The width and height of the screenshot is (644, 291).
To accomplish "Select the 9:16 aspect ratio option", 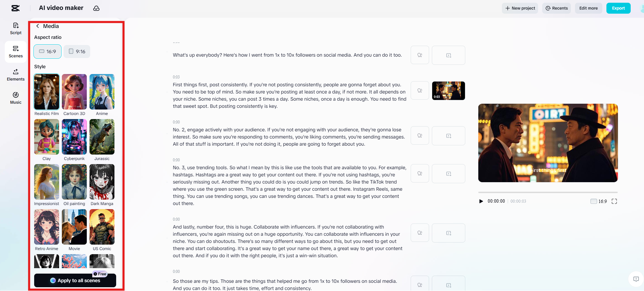I will pos(77,52).
